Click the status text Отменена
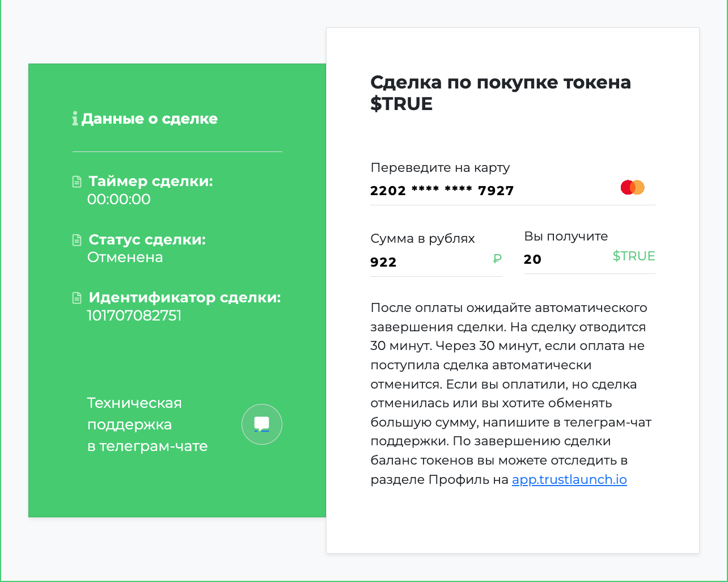728x582 pixels. click(x=125, y=257)
